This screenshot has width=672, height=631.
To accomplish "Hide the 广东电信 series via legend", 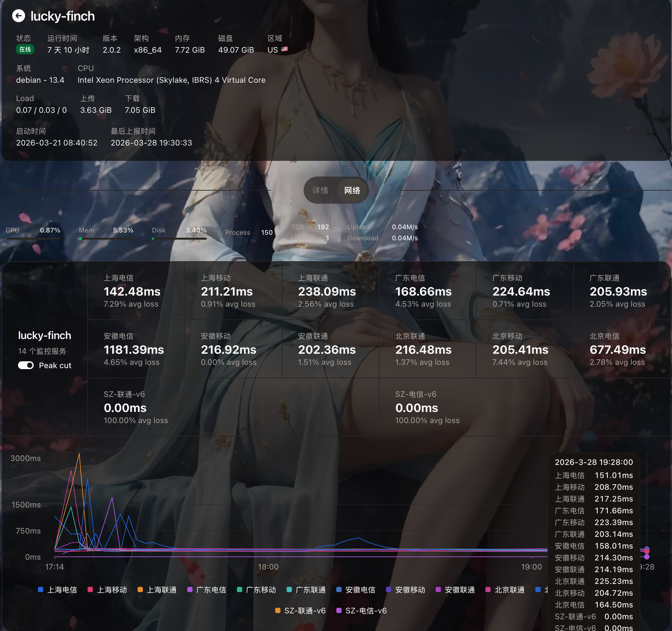I will [x=190, y=589].
